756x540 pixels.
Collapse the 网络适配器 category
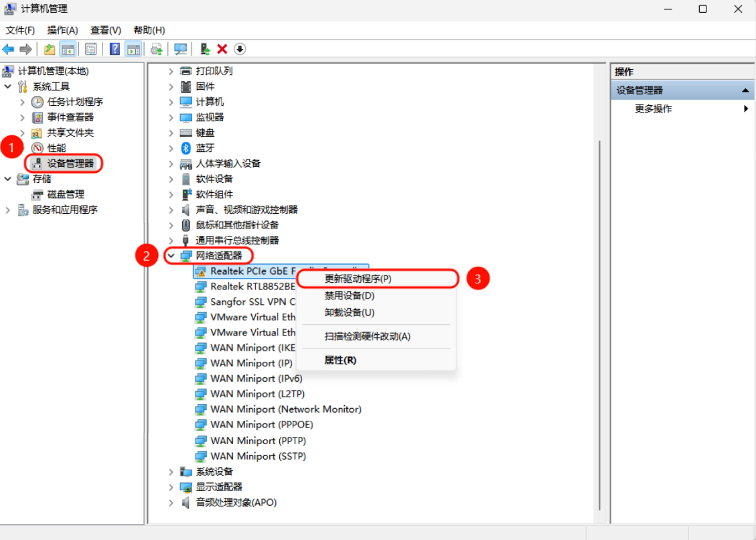click(171, 255)
